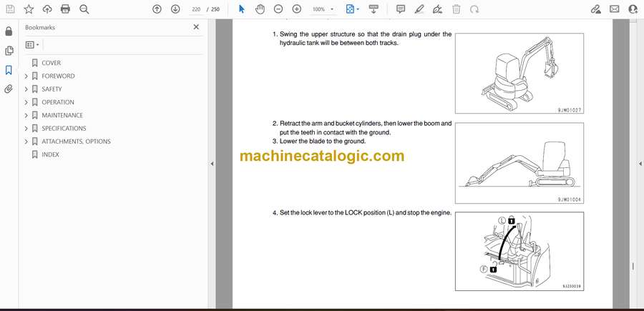Go to next page arrow
The image size is (644, 311).
coord(175,9)
